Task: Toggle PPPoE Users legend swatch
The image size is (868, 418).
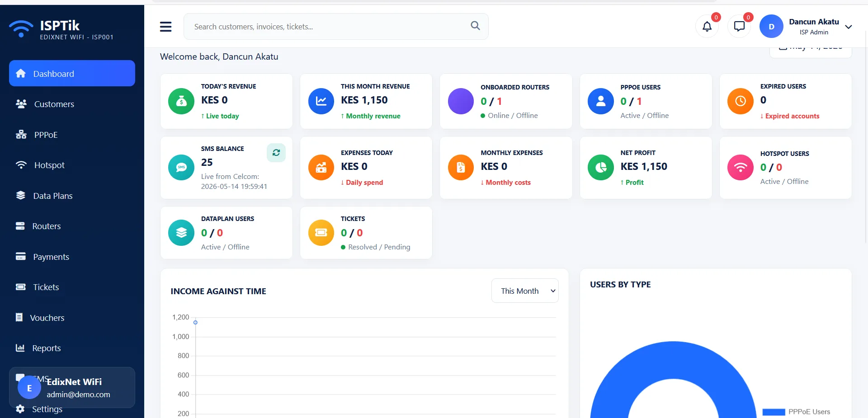Action: [774, 412]
